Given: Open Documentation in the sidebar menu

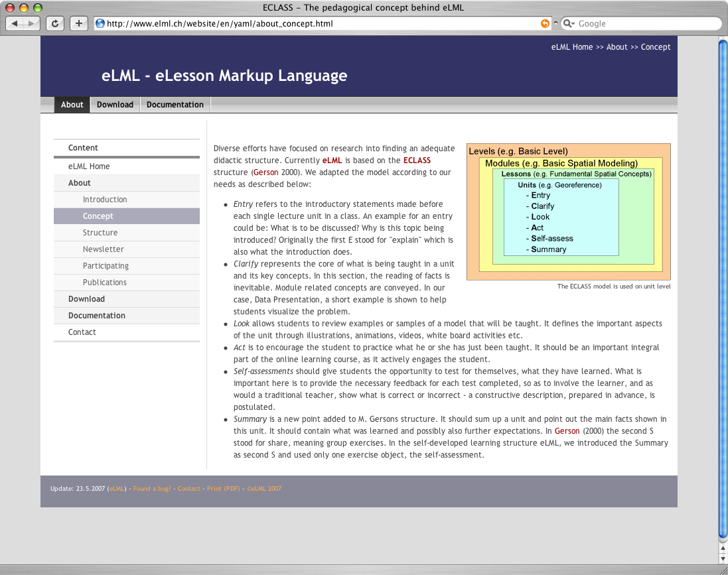Looking at the screenshot, I should pos(127,316).
